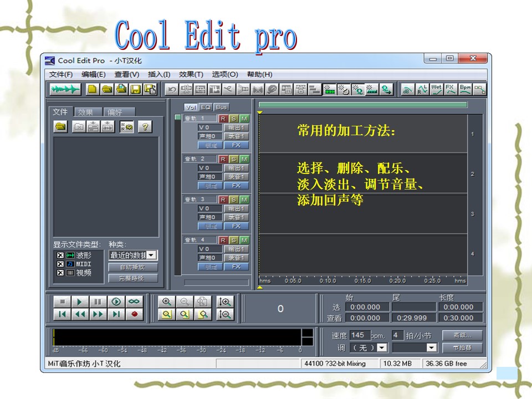Stop playback with the square button
532x399 pixels.
tap(62, 301)
